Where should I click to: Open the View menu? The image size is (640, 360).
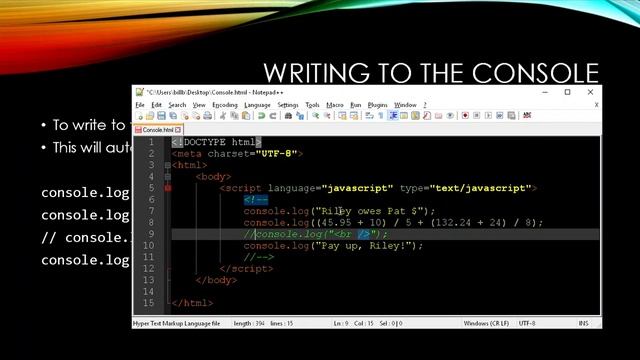click(x=199, y=105)
